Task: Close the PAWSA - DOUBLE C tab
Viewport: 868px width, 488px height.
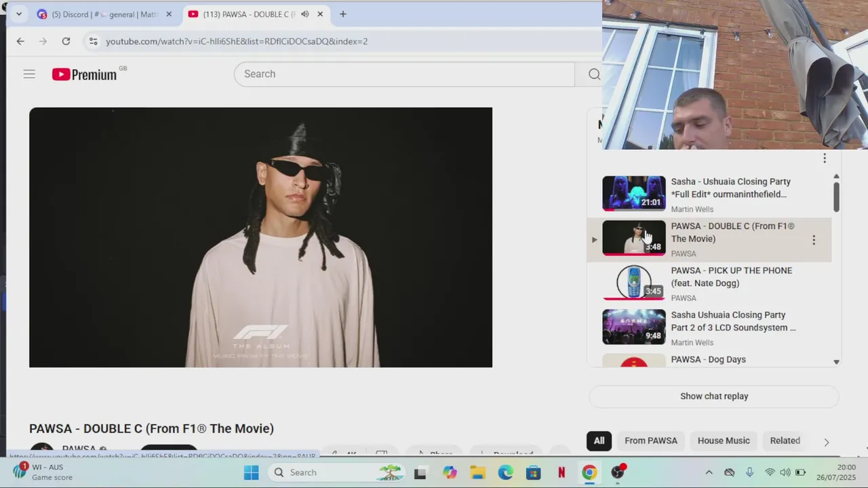Action: (320, 14)
